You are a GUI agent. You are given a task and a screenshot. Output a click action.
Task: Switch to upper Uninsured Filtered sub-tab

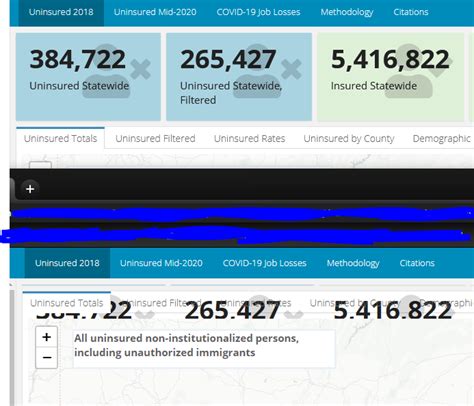(x=155, y=138)
